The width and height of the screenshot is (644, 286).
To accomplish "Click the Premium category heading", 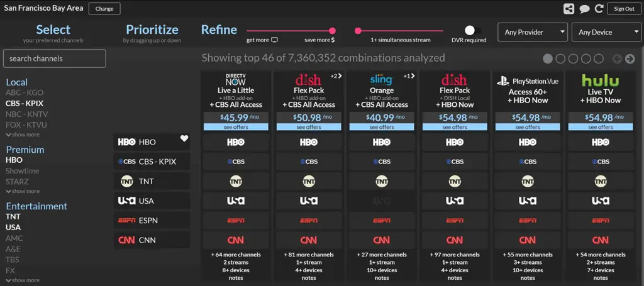I will coord(25,150).
